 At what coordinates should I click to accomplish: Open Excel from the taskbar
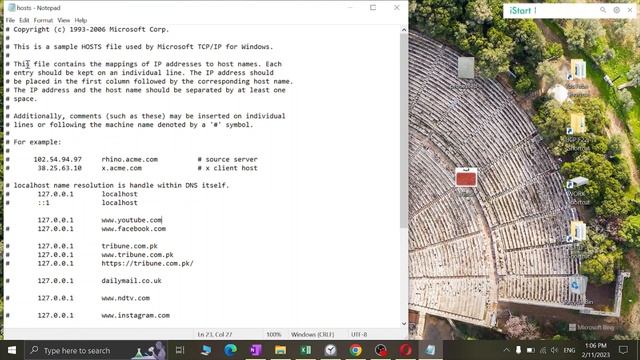(306, 350)
